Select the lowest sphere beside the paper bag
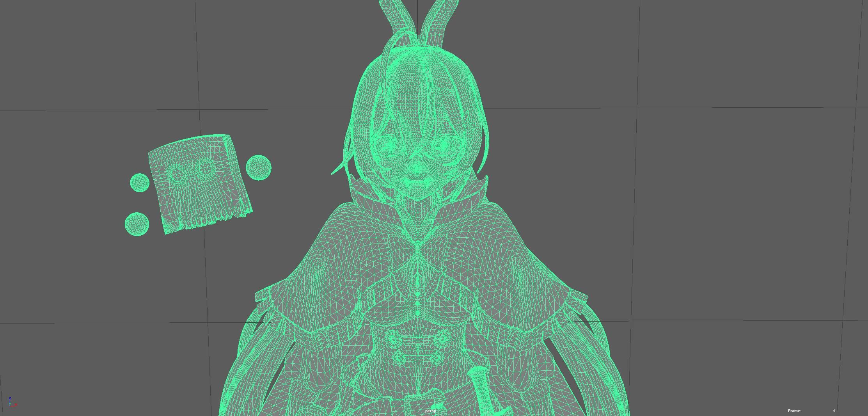Image resolution: width=868 pixels, height=416 pixels. tap(137, 224)
